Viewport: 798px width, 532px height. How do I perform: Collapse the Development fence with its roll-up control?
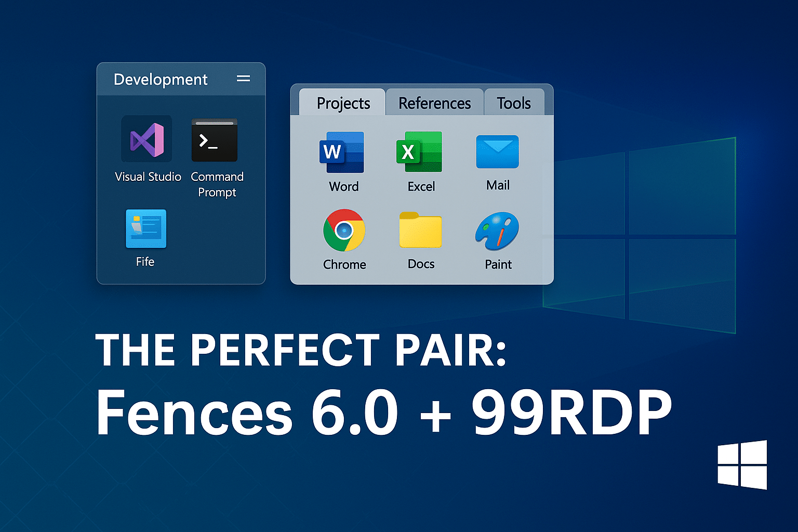pyautogui.click(x=243, y=79)
